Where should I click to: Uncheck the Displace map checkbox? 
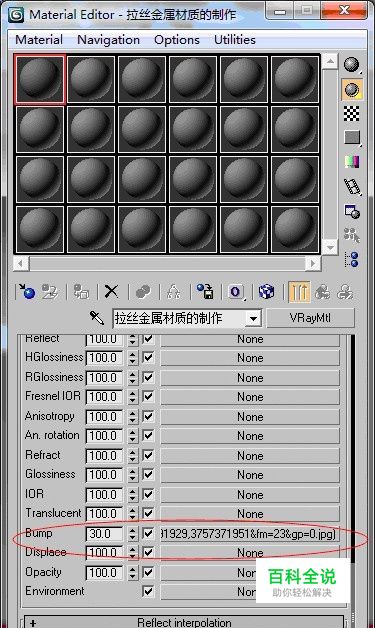pyautogui.click(x=148, y=552)
